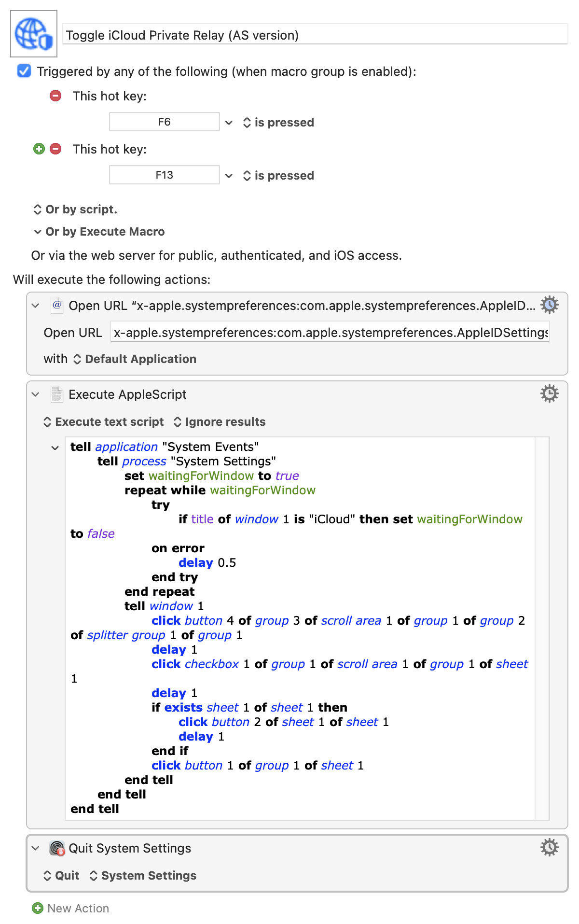Change F13 'is pressed' trigger condition
This screenshot has width=579, height=924.
(x=278, y=176)
